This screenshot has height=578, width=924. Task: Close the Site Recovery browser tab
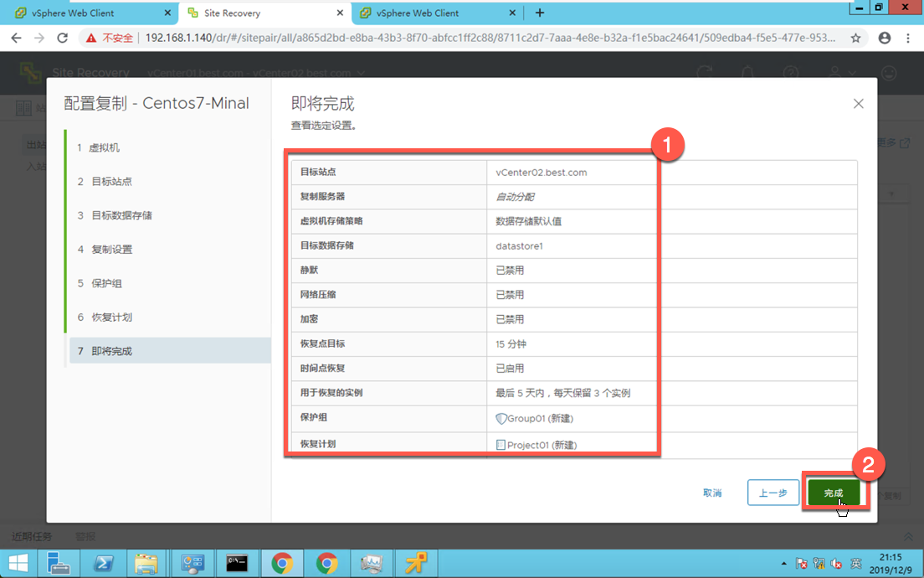tap(340, 13)
